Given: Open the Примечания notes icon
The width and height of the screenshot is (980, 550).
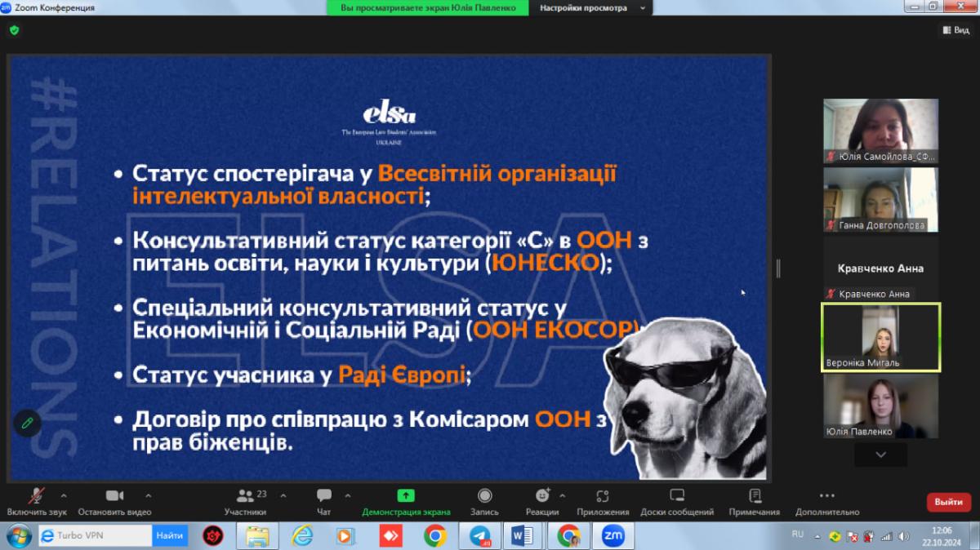Looking at the screenshot, I should pos(755,496).
